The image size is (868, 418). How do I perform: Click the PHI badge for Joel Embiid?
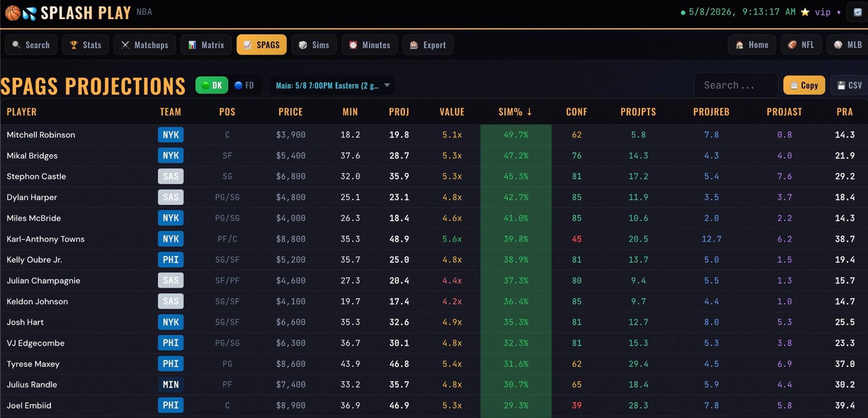171,405
